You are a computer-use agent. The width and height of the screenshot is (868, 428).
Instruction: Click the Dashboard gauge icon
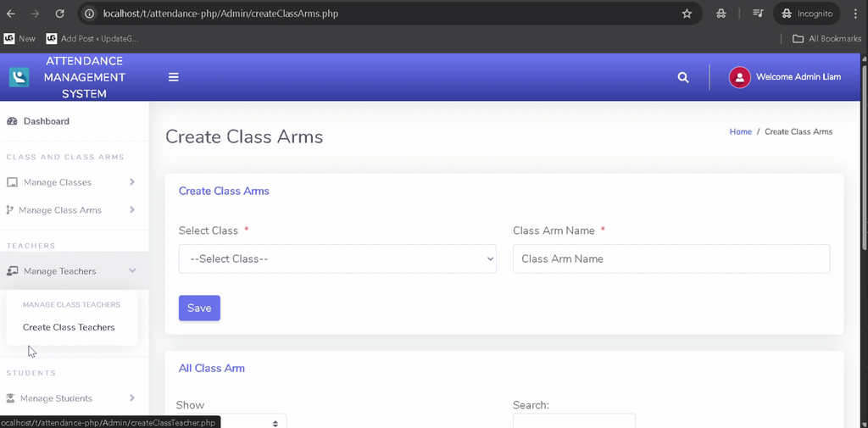pos(12,121)
